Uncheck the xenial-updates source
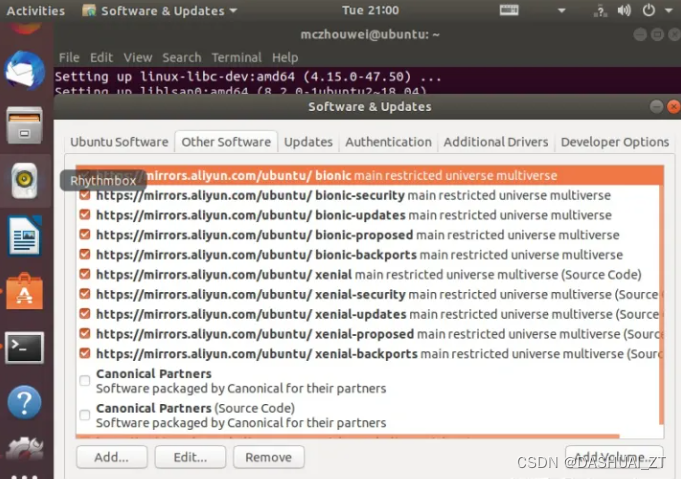 coord(85,314)
